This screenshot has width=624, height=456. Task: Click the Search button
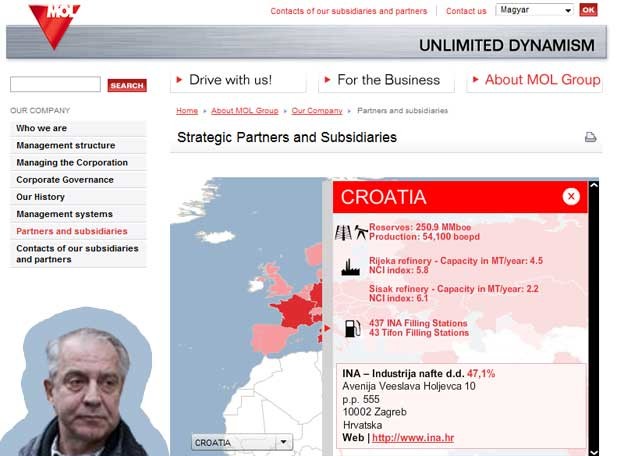(x=127, y=86)
